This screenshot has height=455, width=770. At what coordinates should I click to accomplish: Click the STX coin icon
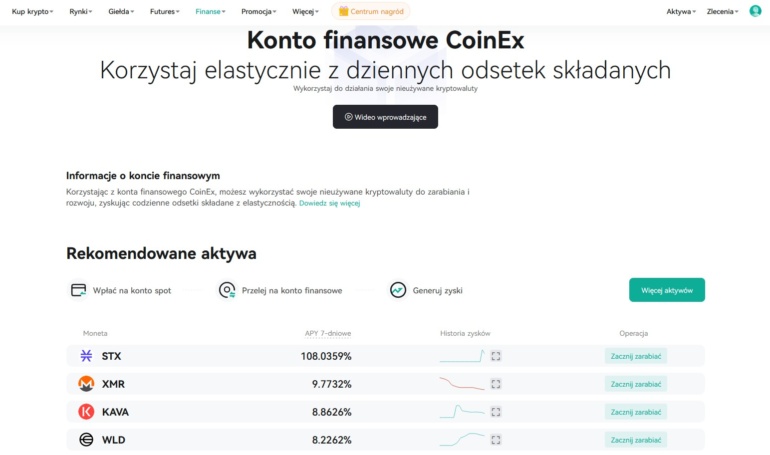coord(86,356)
